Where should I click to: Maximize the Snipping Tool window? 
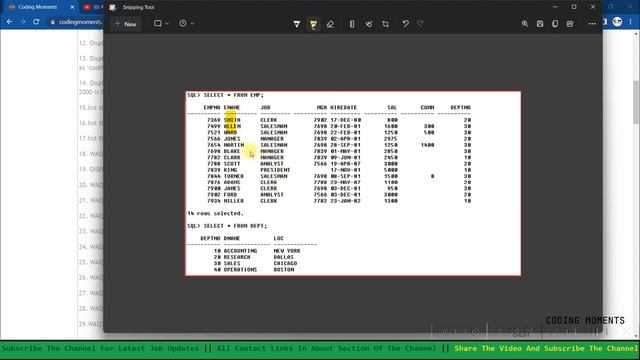574,7
